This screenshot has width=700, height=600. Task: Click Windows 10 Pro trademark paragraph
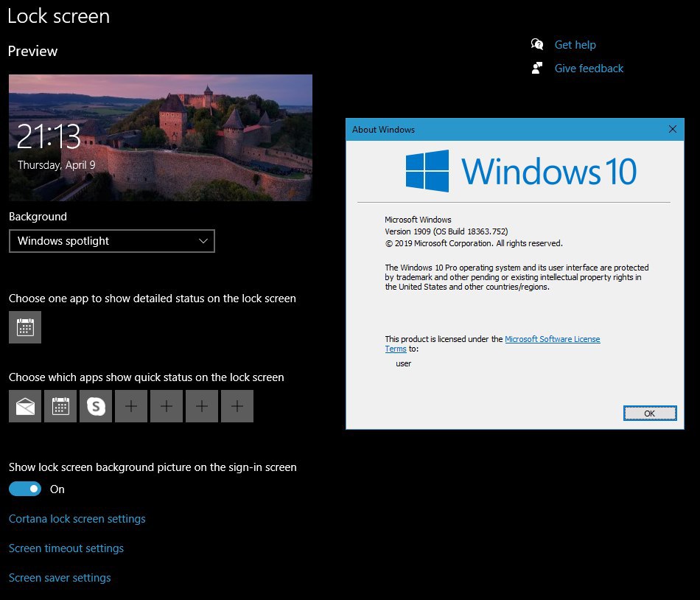coord(517,277)
